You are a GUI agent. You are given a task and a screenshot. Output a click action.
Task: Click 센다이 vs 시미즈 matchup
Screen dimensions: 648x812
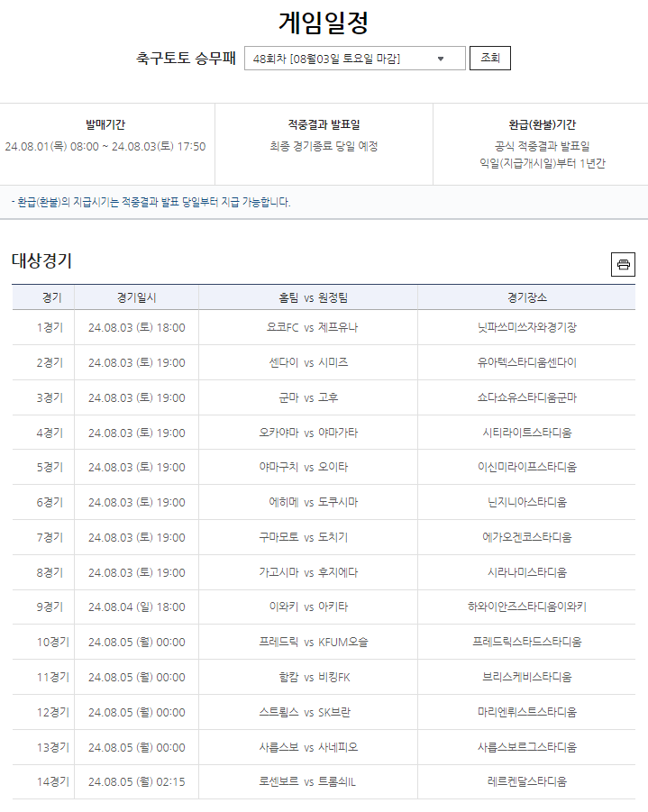(x=308, y=363)
